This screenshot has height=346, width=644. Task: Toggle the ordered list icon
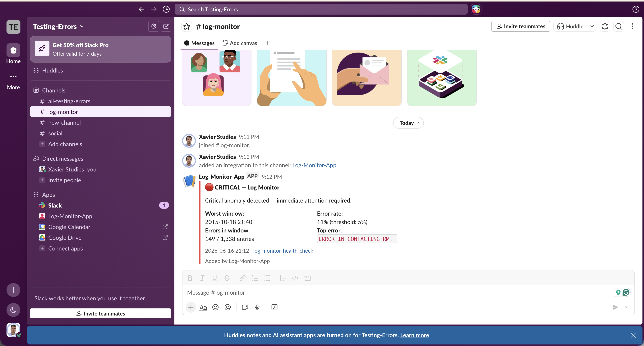pos(255,278)
